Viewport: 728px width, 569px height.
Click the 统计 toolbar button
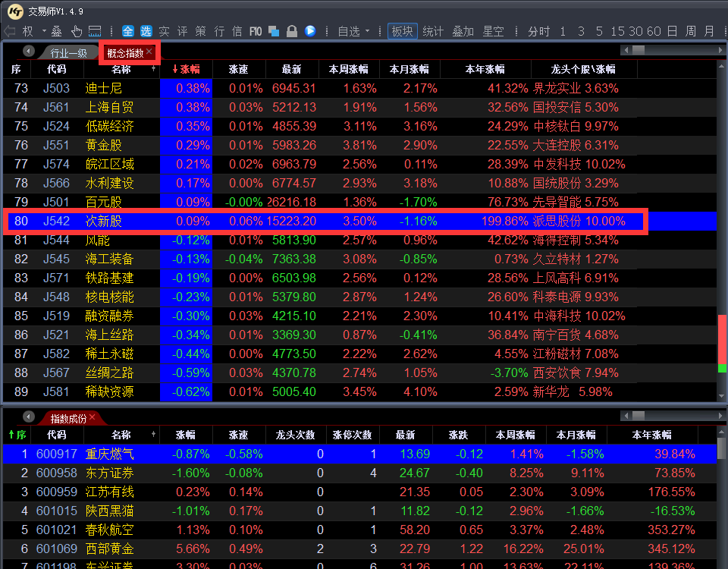(433, 31)
